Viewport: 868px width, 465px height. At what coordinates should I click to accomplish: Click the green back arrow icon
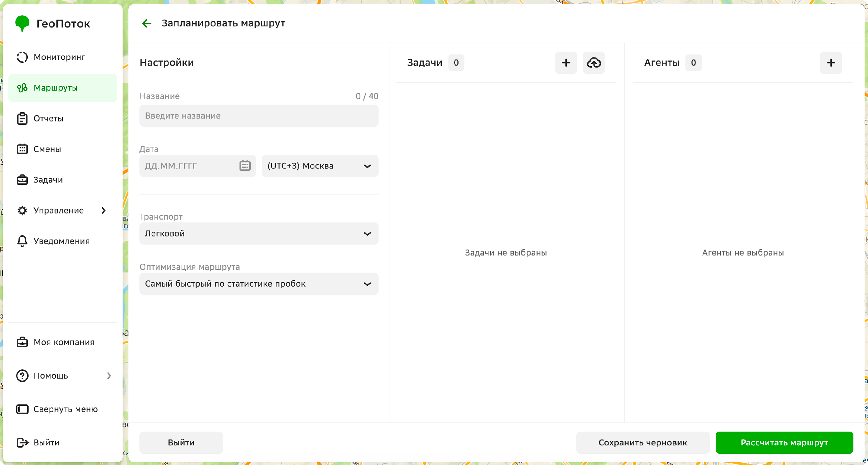coord(147,23)
